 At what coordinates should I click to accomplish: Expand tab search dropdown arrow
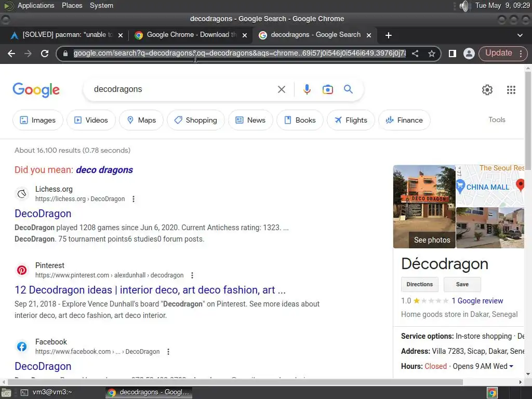pyautogui.click(x=520, y=35)
